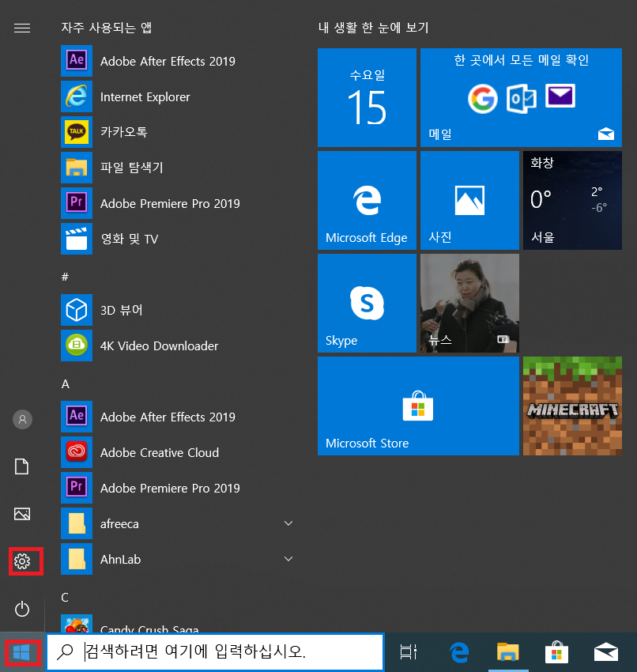Open Candy Crush Saga from the app list

click(x=178, y=624)
